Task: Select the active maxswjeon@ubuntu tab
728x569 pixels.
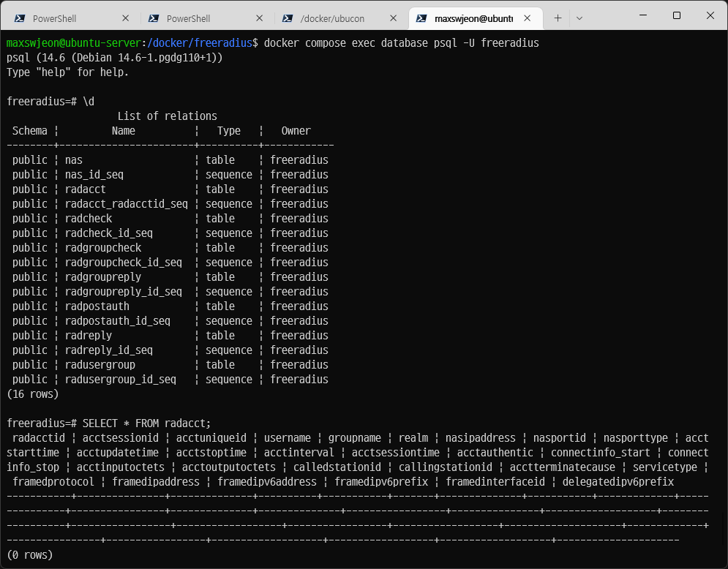Action: 473,18
